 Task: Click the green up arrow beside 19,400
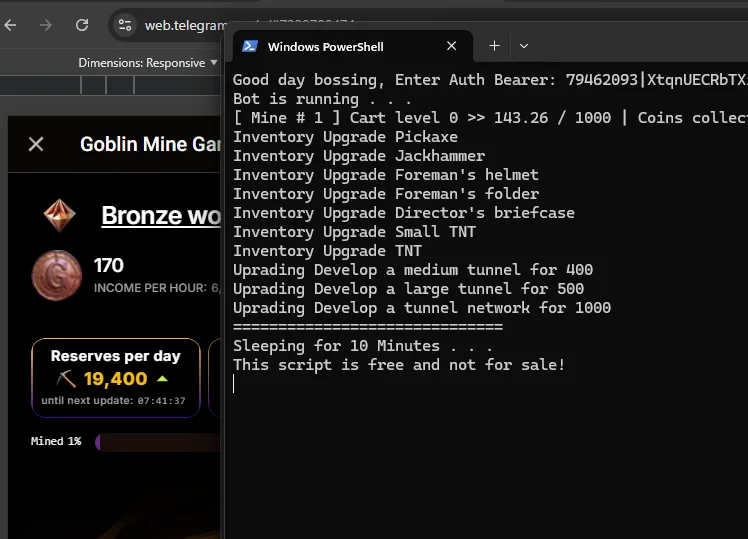(162, 379)
